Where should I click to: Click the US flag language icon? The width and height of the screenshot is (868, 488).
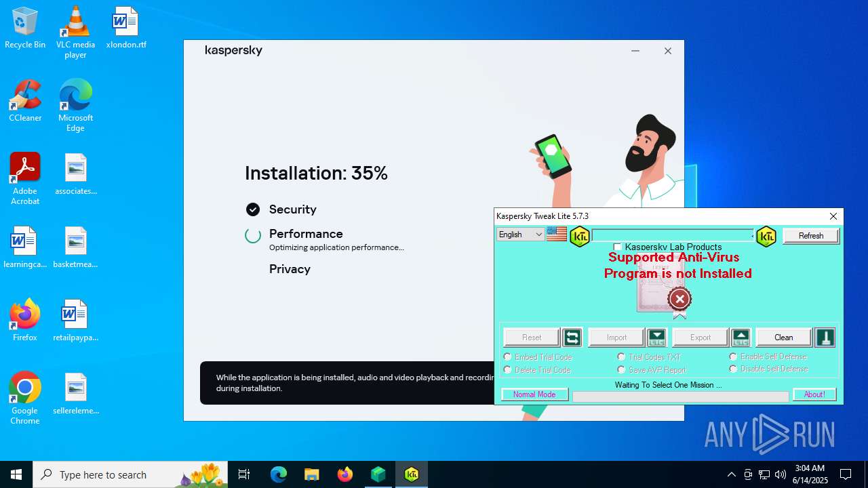coord(557,235)
